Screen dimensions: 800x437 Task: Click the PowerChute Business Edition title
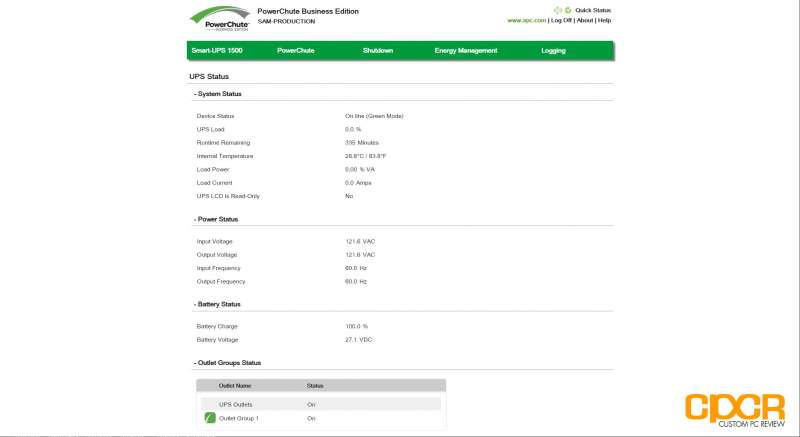pos(308,11)
